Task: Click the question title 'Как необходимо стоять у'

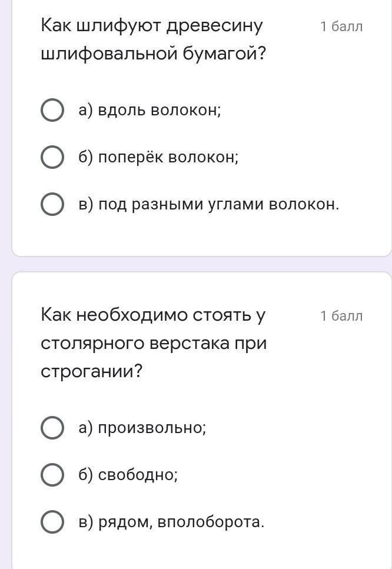Action: pos(153,315)
